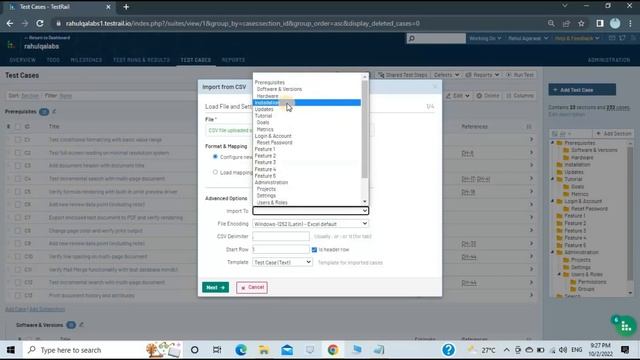Screen dimensions: 640x360
Task: Collapse the Administration tree node
Action: [553, 252]
